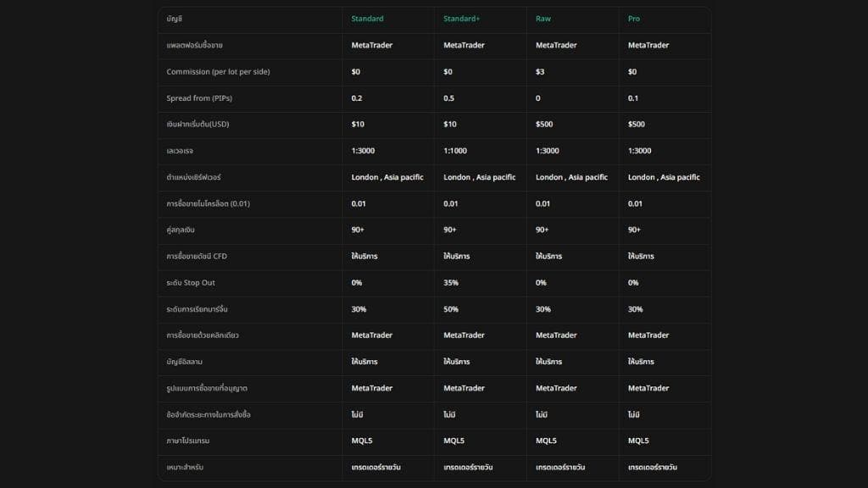The image size is (868, 488).
Task: Click the "บัญชี" header cell
Action: [x=175, y=19]
